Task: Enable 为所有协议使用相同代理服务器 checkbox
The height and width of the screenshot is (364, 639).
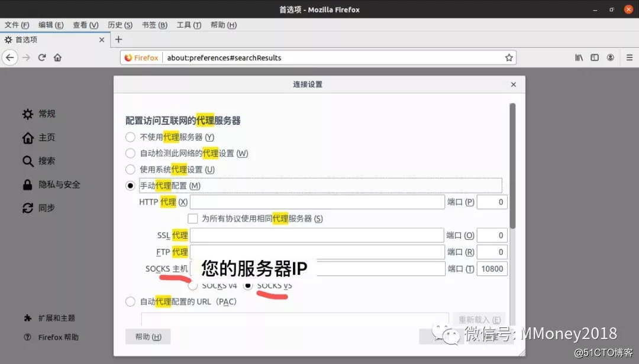Action: (x=193, y=219)
